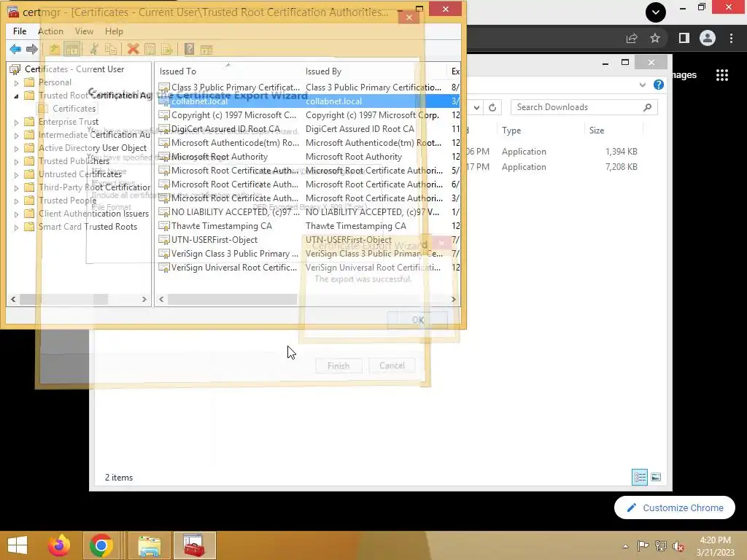Click the Export List toolbar icon
Image resolution: width=747 pixels, height=560 pixels.
167,49
